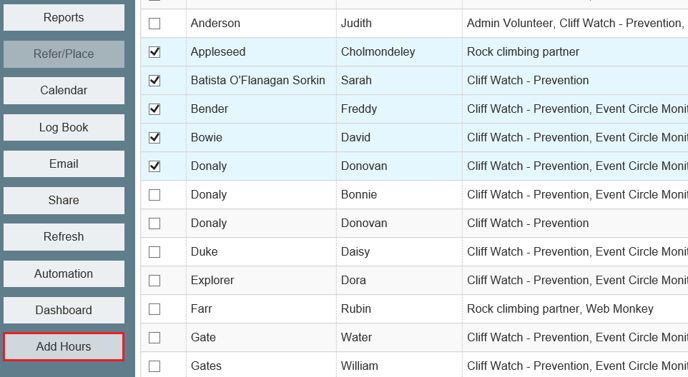Select Rubin Farr's checkbox
Screen dimensions: 688x377
154,309
